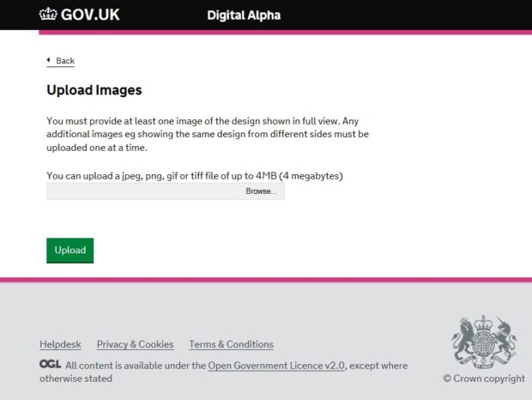Screen dimensions: 532x400
Task: Click the pink bar above the footer
Action: [x=266, y=280]
